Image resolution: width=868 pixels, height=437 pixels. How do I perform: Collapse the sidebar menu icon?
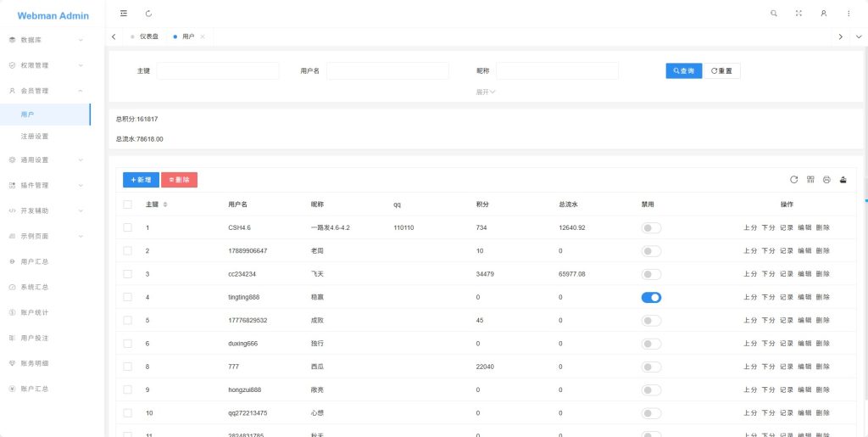click(x=124, y=14)
